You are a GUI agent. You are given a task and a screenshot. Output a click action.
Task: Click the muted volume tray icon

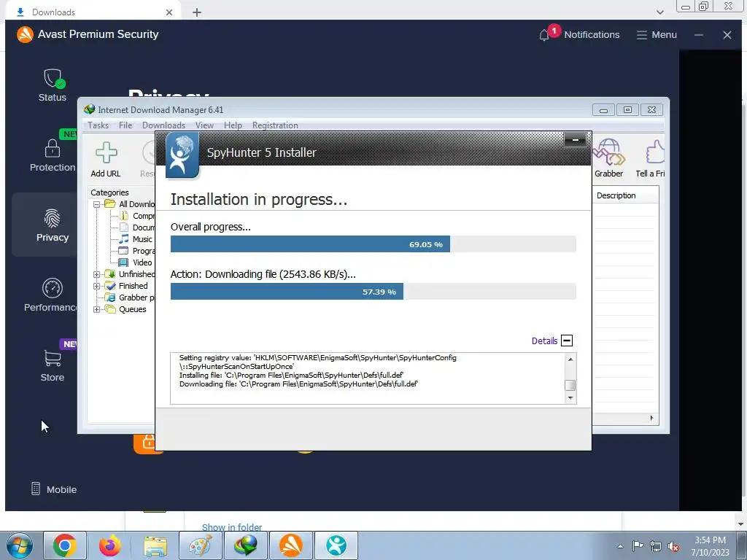673,546
